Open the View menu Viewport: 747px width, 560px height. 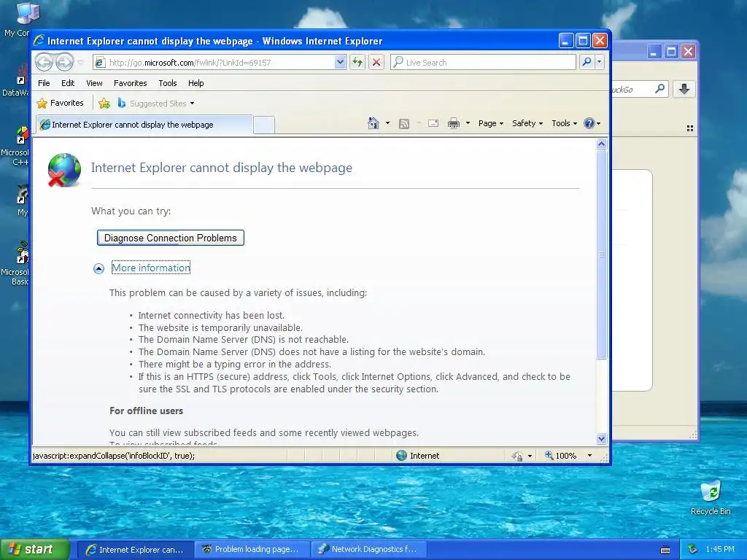coord(94,83)
